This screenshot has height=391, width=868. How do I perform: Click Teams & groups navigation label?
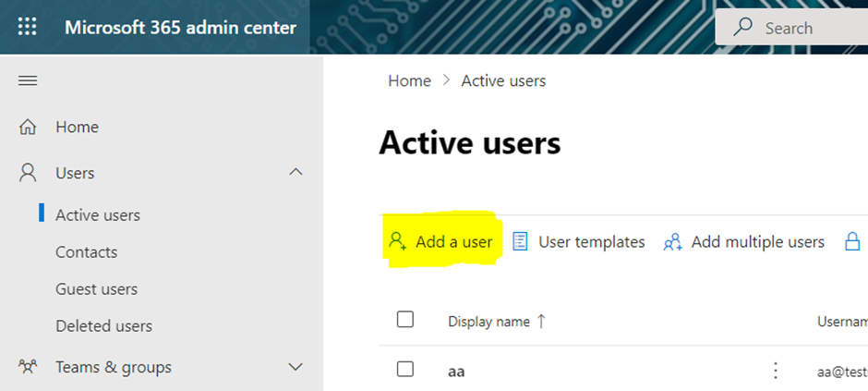(x=114, y=367)
